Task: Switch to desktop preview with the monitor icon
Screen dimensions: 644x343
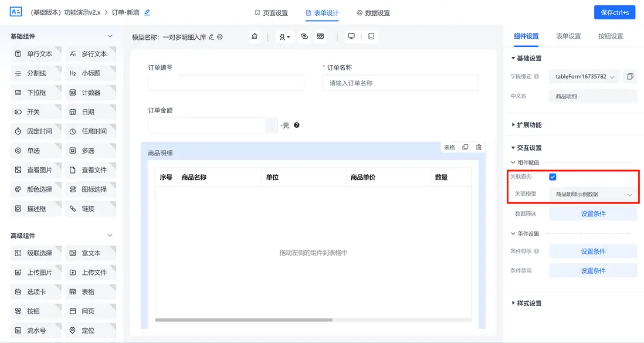Action: click(x=351, y=36)
